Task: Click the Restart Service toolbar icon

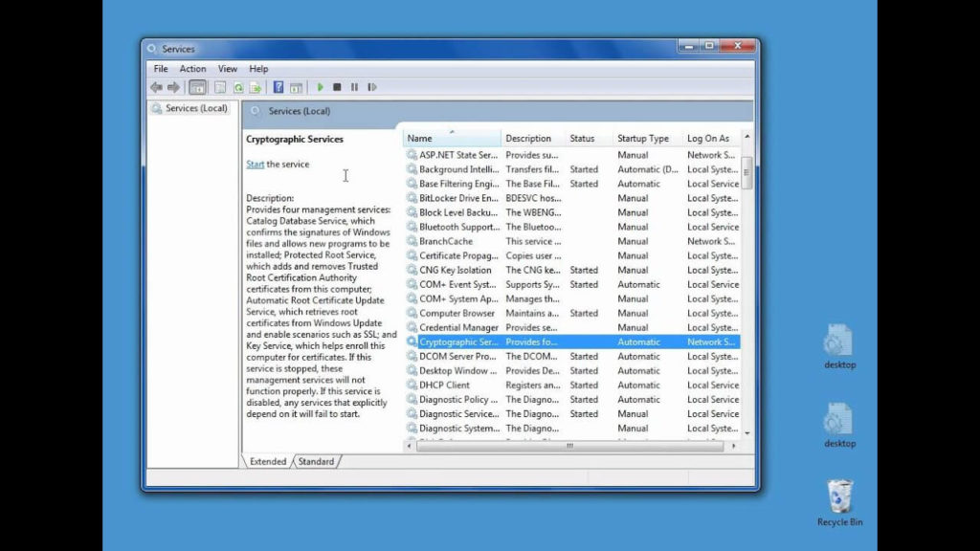Action: 372,87
